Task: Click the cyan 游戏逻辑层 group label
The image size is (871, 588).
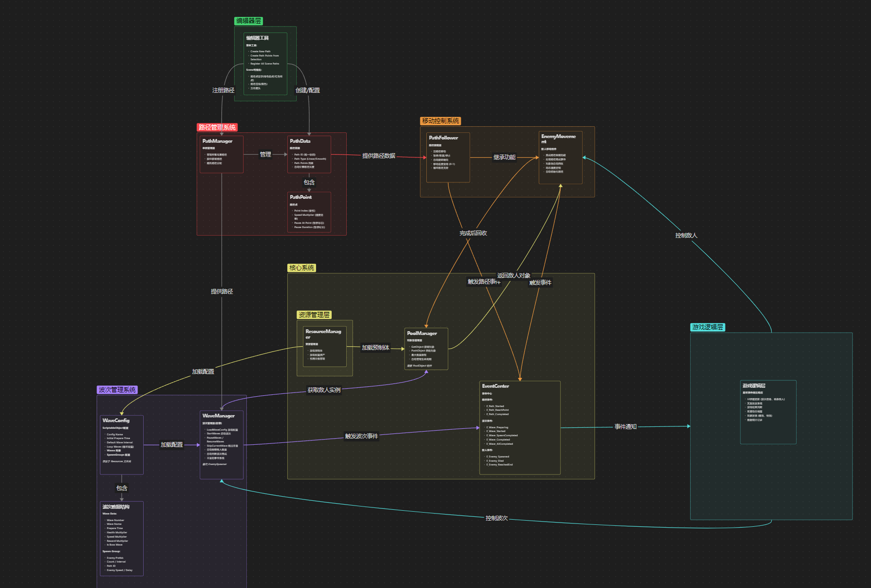Action: [x=708, y=327]
